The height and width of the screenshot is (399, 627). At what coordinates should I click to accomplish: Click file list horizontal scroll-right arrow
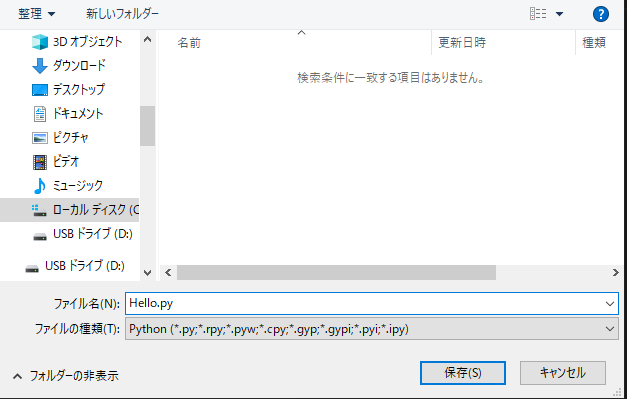[615, 273]
